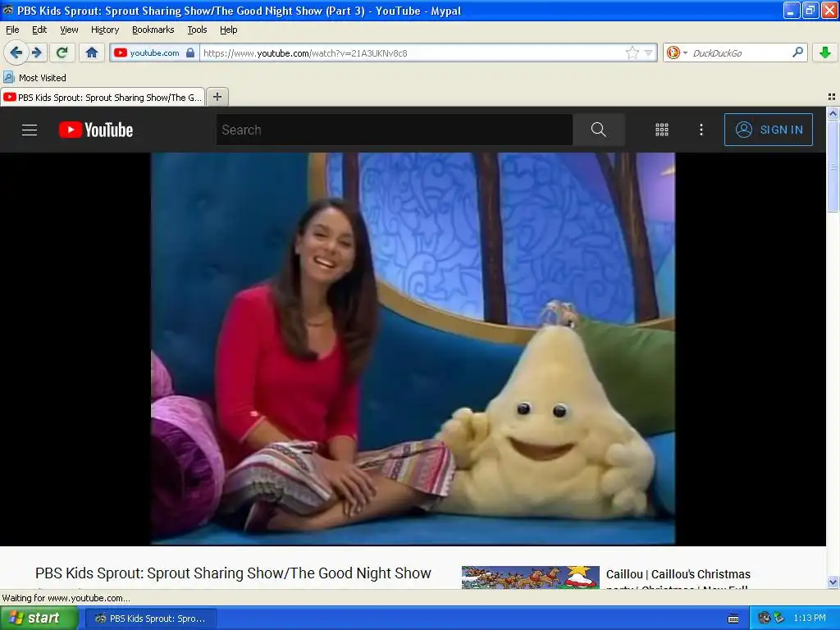The height and width of the screenshot is (630, 840).
Task: Open the Tools menu
Action: 197,30
